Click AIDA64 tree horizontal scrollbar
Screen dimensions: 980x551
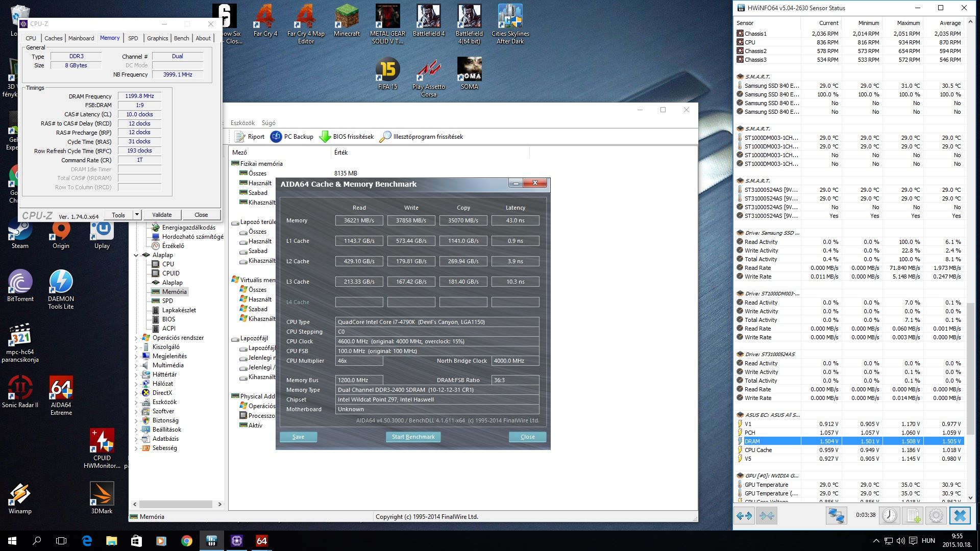(176, 504)
